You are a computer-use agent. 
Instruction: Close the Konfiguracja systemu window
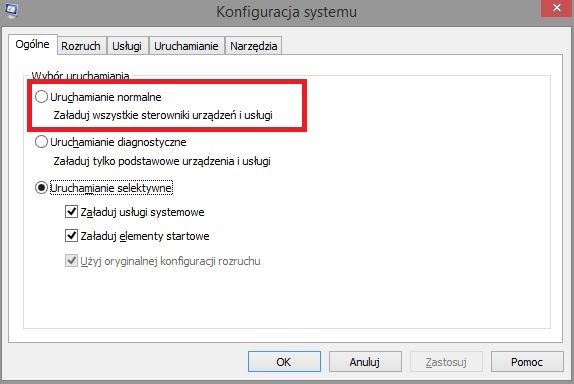click(x=557, y=8)
